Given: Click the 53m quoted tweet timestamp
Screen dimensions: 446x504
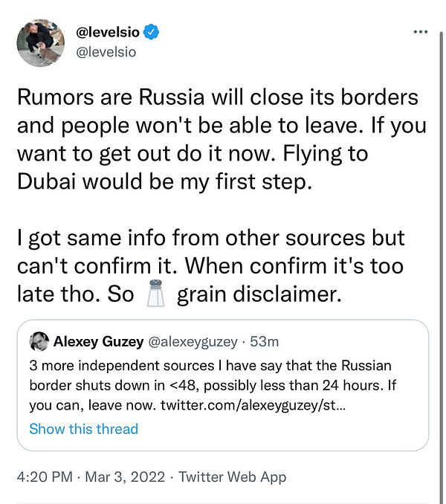Looking at the screenshot, I should pyautogui.click(x=265, y=342).
